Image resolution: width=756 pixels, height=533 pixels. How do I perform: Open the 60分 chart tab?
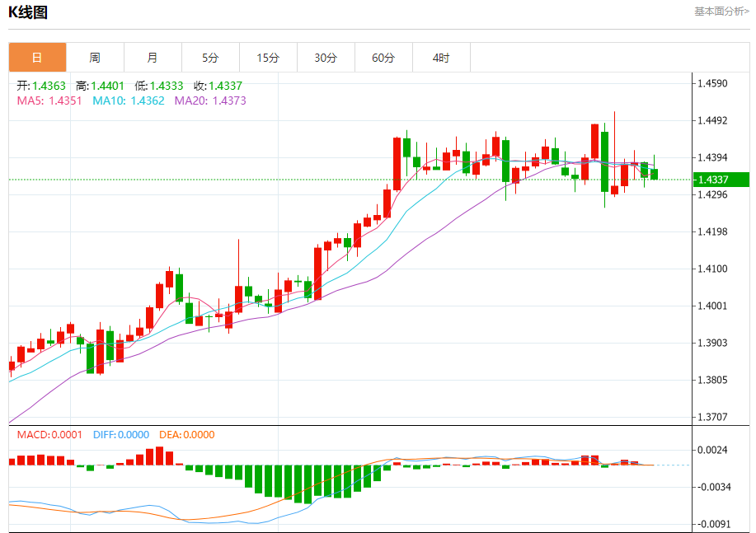click(x=384, y=58)
